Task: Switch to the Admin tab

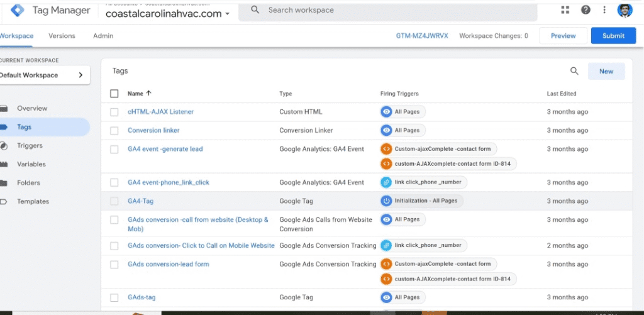Action: click(103, 36)
